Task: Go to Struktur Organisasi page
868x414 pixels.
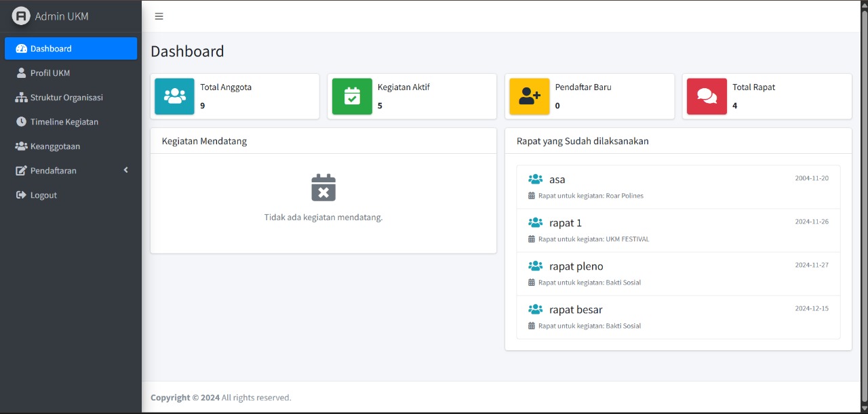Action: click(x=66, y=98)
